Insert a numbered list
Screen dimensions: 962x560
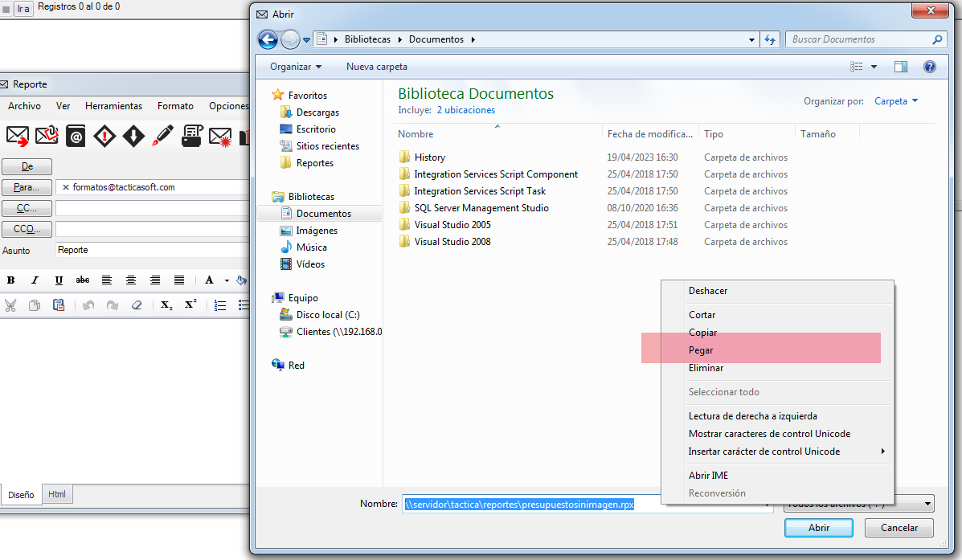220,305
